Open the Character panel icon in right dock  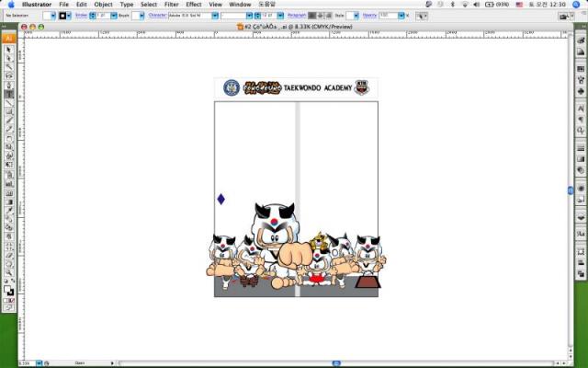click(581, 109)
